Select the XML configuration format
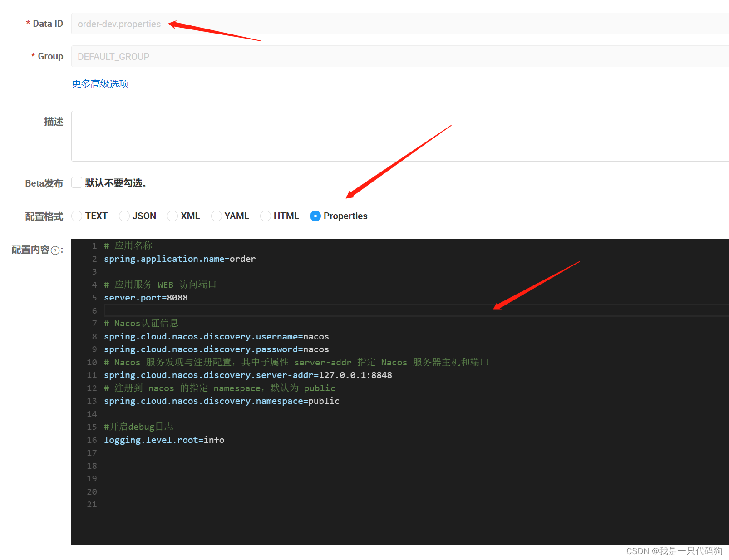 tap(172, 216)
